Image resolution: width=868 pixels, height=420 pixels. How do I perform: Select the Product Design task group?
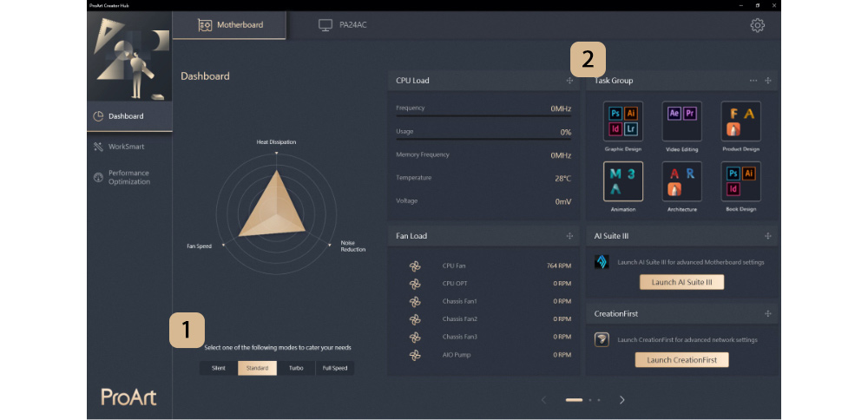point(740,121)
